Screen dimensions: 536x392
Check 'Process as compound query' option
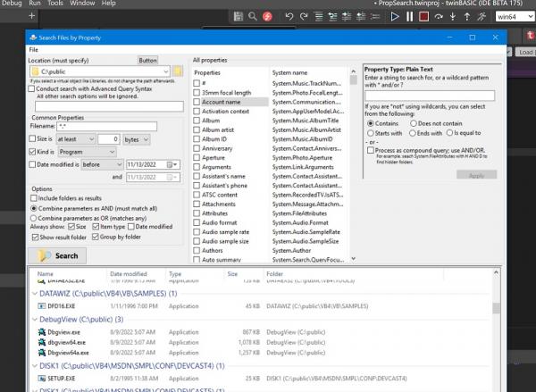click(371, 150)
